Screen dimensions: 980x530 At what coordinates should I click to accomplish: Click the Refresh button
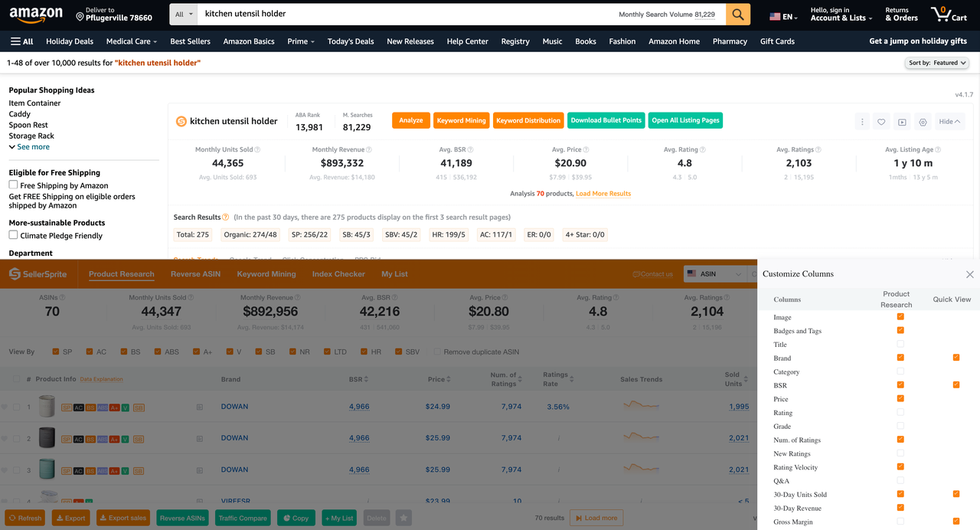coord(25,519)
